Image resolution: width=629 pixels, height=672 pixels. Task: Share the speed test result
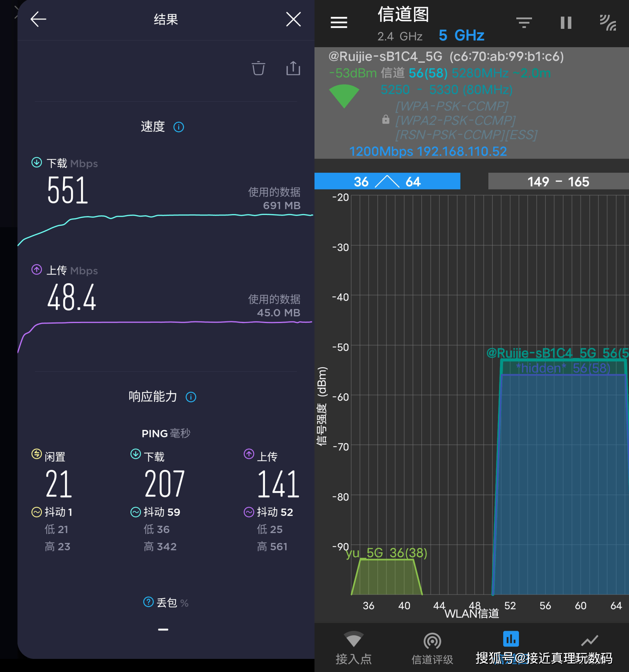(293, 68)
